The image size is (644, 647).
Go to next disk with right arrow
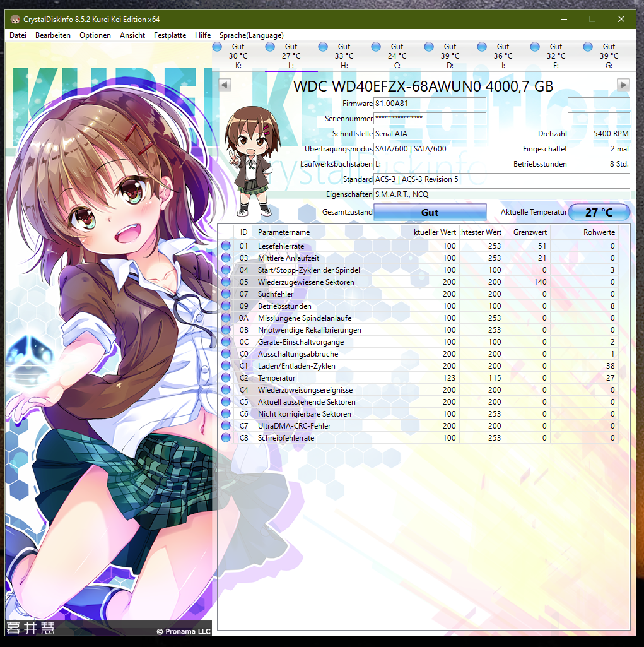tap(623, 85)
